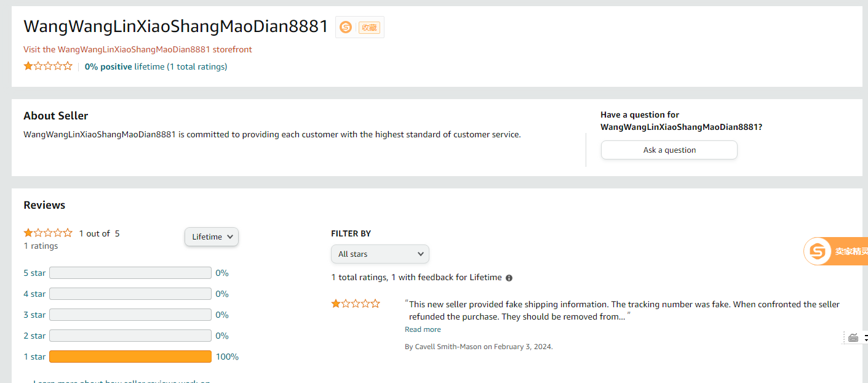The width and height of the screenshot is (868, 383).
Task: Click the 3 star rating link
Action: (34, 315)
